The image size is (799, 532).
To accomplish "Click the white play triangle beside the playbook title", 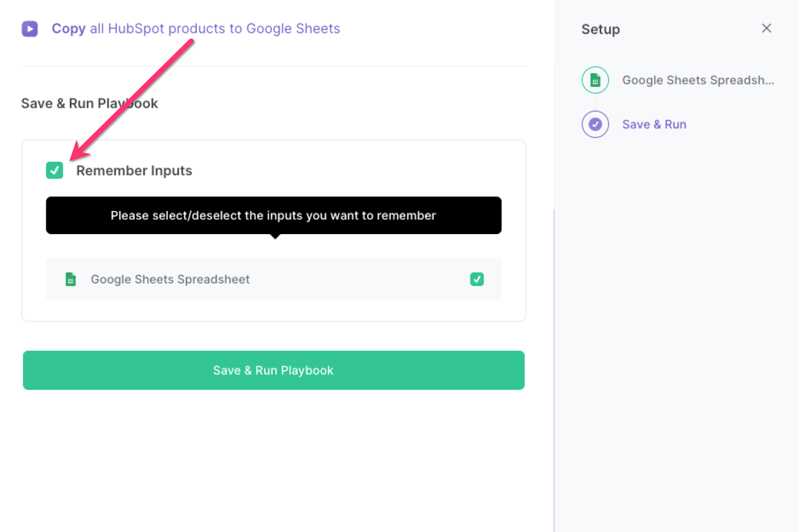I will point(29,29).
